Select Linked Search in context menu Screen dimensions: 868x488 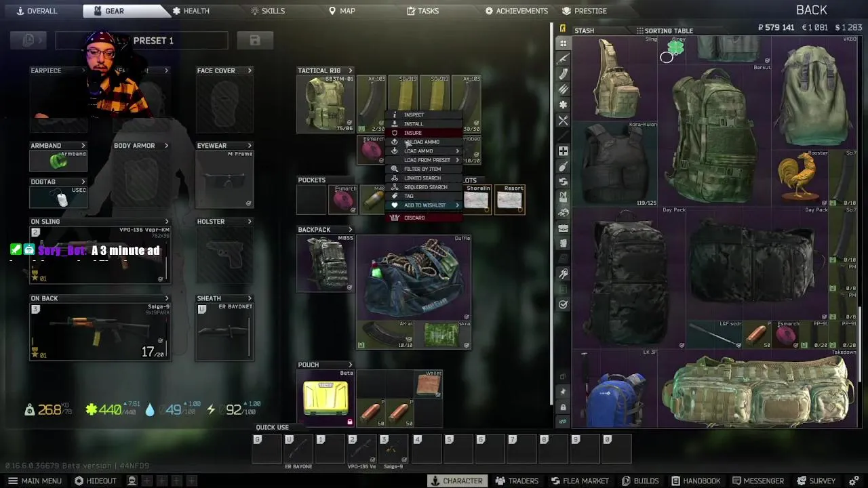pos(422,178)
